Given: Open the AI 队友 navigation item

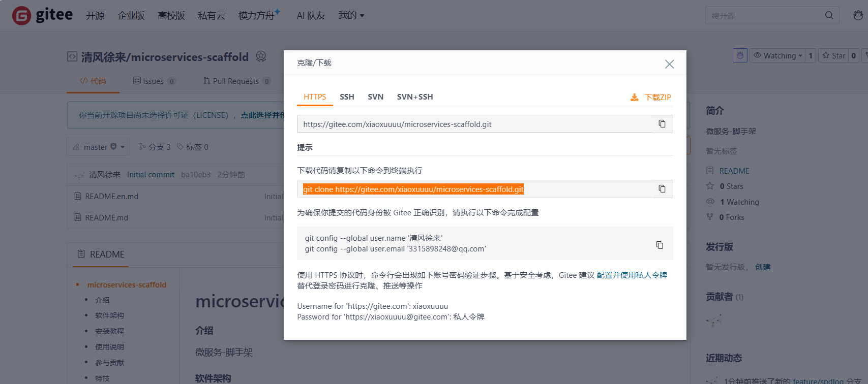Looking at the screenshot, I should [311, 16].
